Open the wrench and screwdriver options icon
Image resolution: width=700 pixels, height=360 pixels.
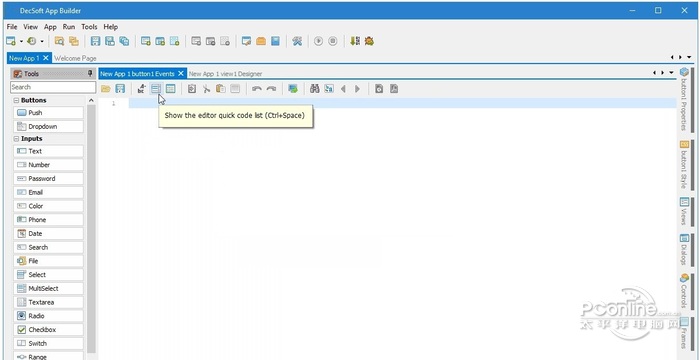click(x=297, y=41)
